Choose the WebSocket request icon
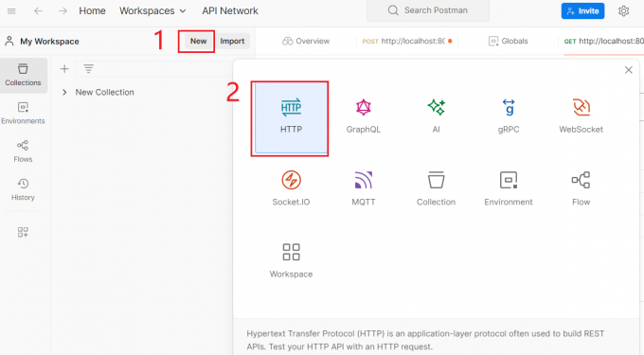Viewport: 644px width, 355px height. click(581, 107)
